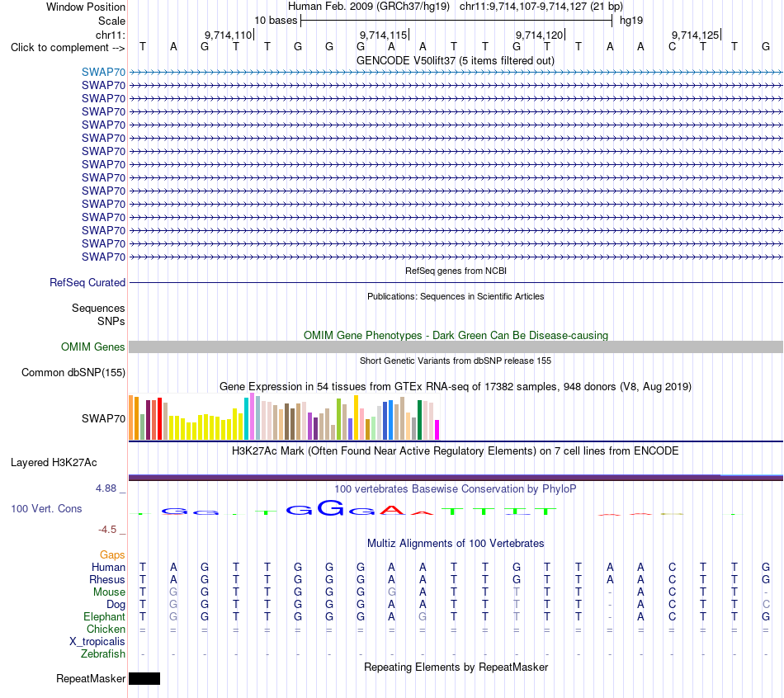The height and width of the screenshot is (698, 784).
Task: Click the purple H3K27Ac signal band
Action: 456,478
